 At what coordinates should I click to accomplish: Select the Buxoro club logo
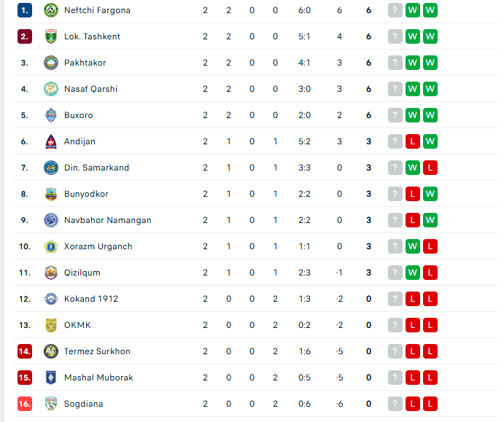[50, 115]
